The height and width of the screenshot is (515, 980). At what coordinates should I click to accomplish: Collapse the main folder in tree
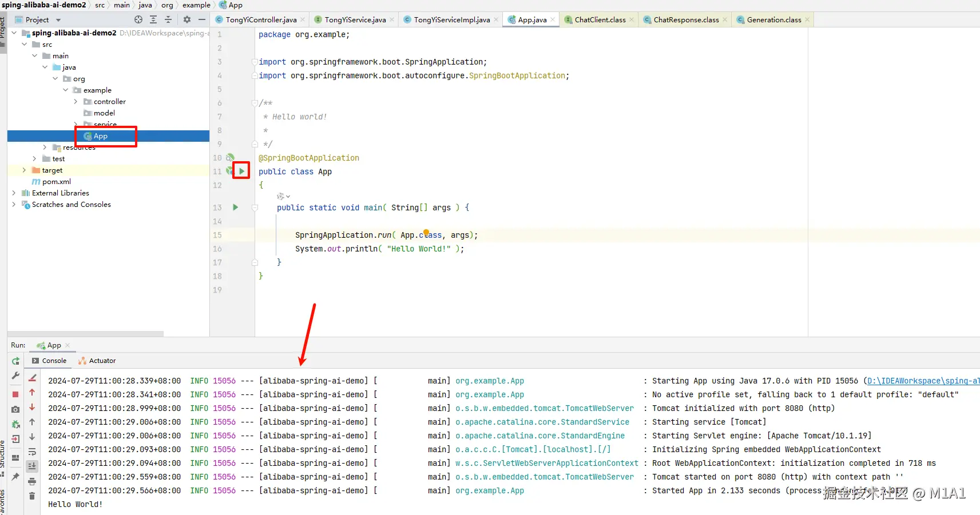pos(35,56)
